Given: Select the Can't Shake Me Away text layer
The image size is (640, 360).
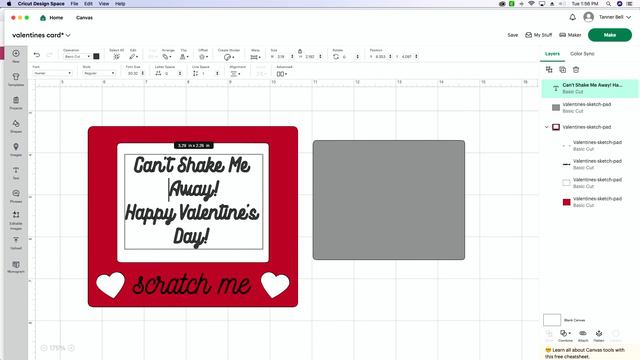Looking at the screenshot, I should (590, 88).
